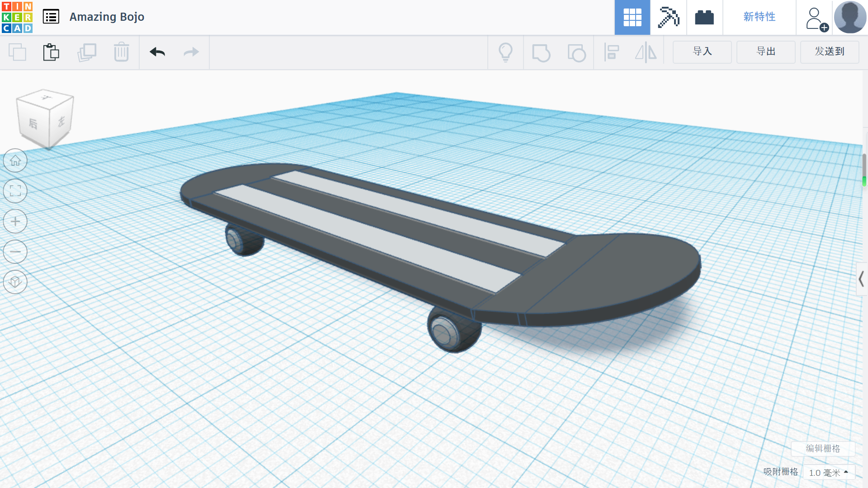
Task: Click the Copy toolbar icon
Action: pyautogui.click(x=18, y=52)
